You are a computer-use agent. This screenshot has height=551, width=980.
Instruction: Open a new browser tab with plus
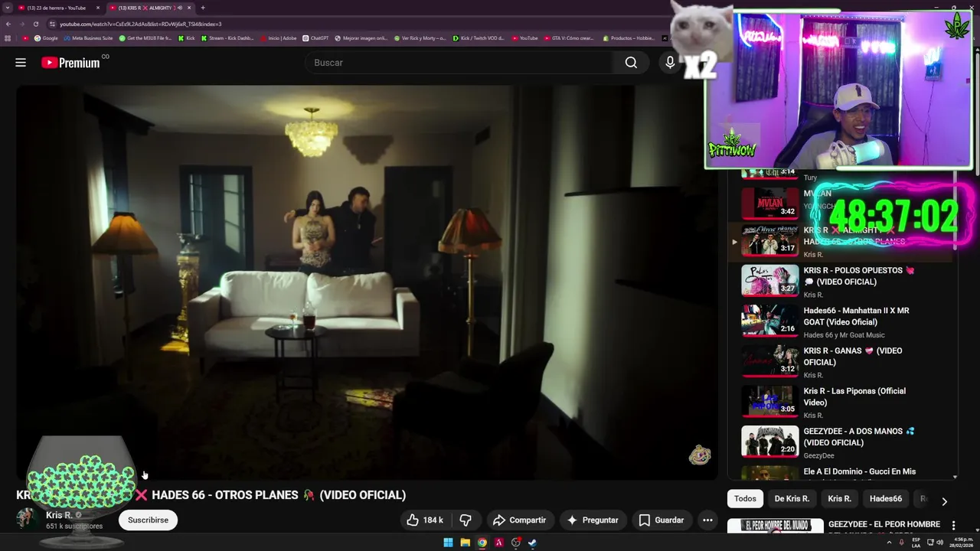click(x=203, y=8)
